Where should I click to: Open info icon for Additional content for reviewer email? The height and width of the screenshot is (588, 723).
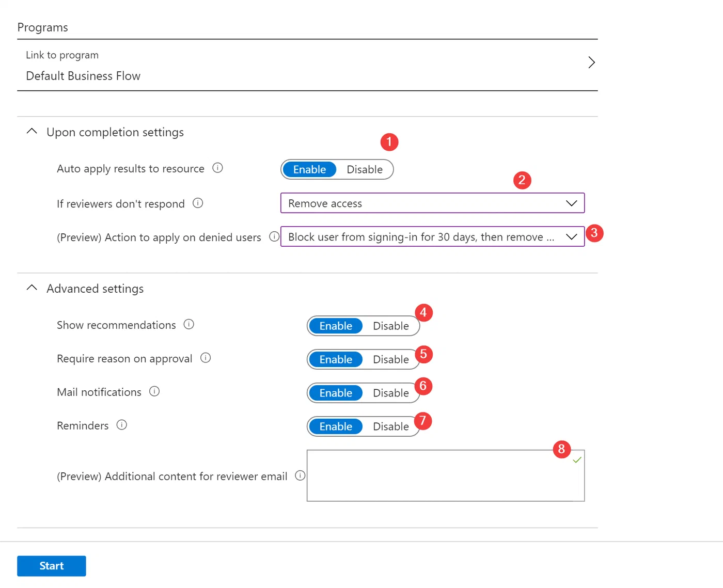(300, 475)
